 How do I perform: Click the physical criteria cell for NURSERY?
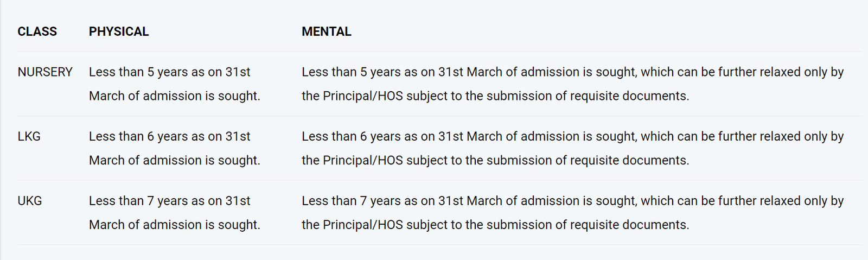[174, 84]
